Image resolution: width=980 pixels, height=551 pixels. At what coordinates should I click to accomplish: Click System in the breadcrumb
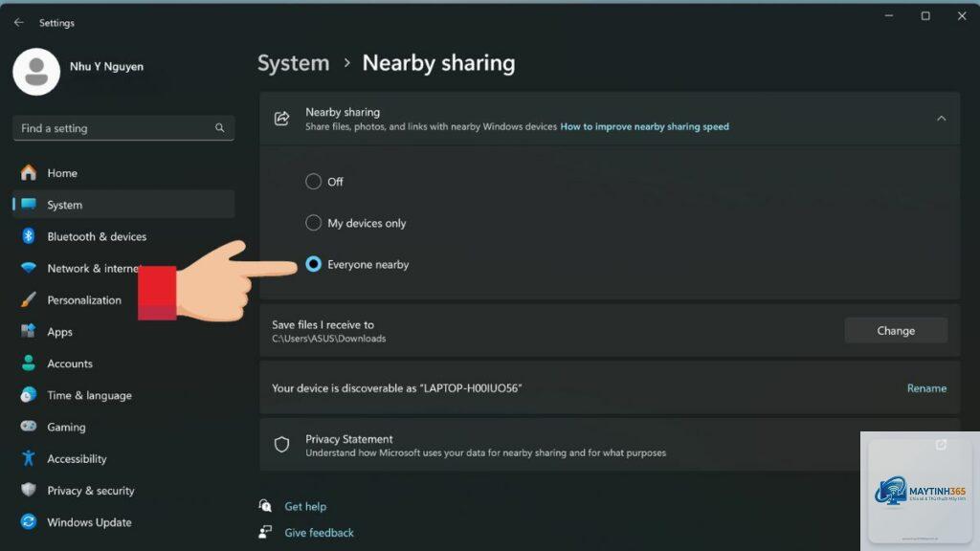[x=293, y=63]
